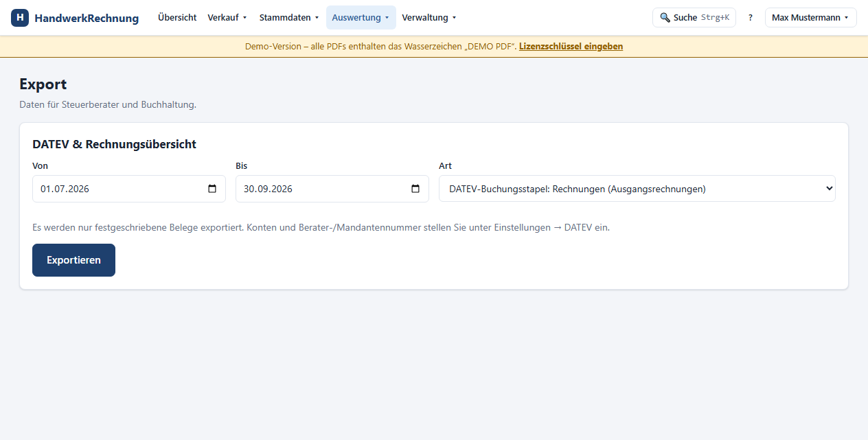Screen dimensions: 868x440
Task: Click Lizenzschlüssel eingeben link
Action: pos(571,47)
